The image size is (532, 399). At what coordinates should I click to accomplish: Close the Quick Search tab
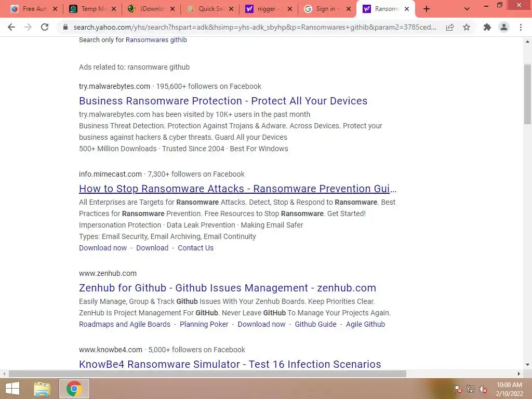point(231,9)
